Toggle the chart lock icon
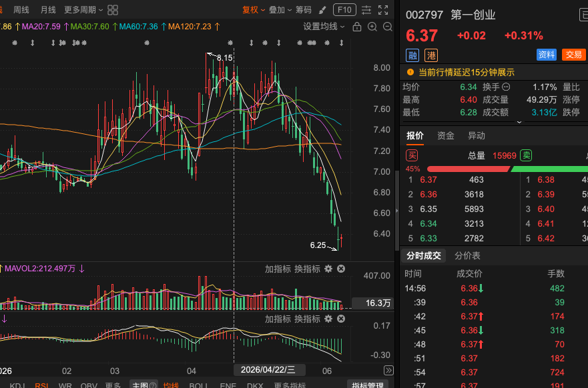The width and height of the screenshot is (588, 388). [357, 27]
